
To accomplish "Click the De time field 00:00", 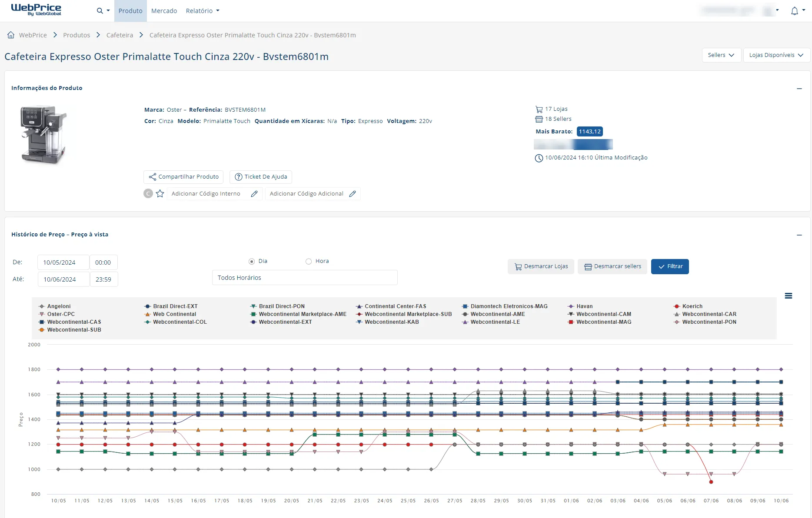I will tap(103, 262).
